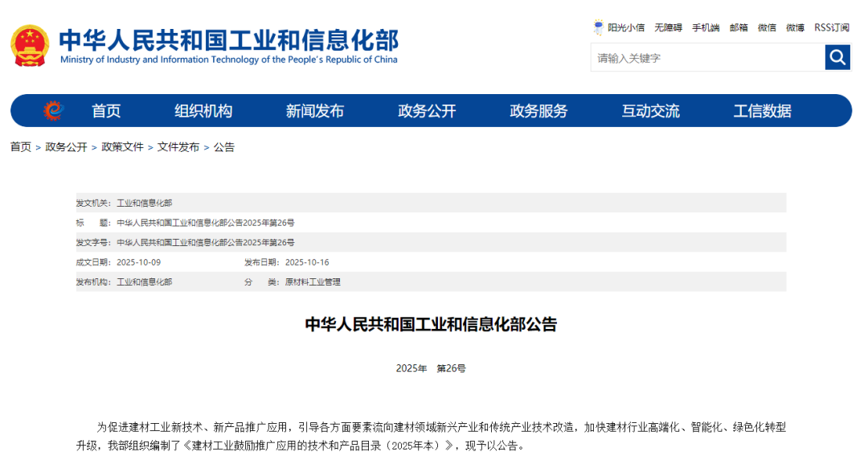Open the 无障碍 accessibility link
Screen dimensions: 868x452
point(668,27)
